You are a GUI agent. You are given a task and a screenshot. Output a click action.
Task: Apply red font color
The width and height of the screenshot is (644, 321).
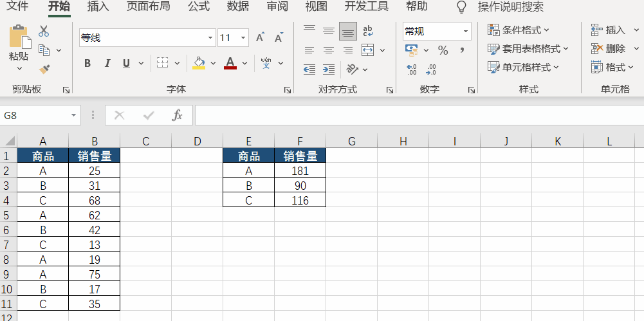pos(230,63)
